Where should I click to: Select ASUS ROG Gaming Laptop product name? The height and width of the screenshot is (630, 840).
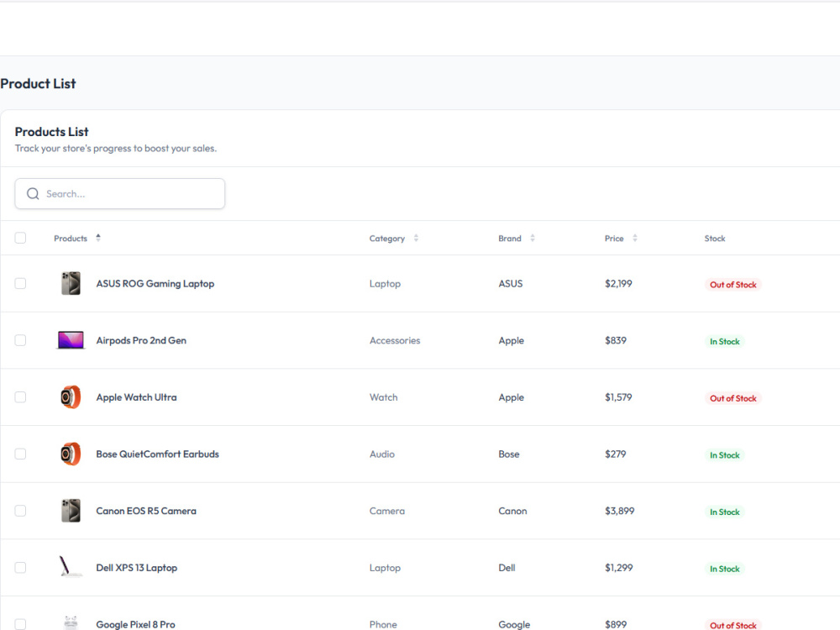pyautogui.click(x=155, y=283)
